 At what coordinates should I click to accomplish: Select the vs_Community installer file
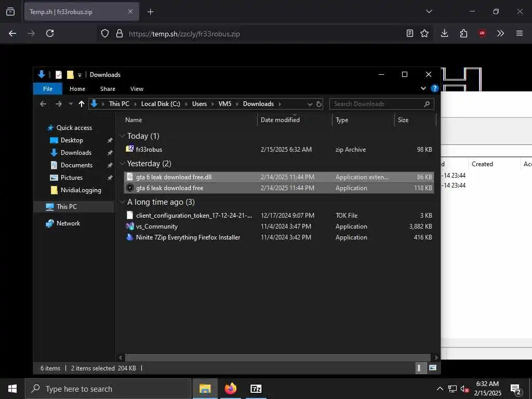(279, 227)
